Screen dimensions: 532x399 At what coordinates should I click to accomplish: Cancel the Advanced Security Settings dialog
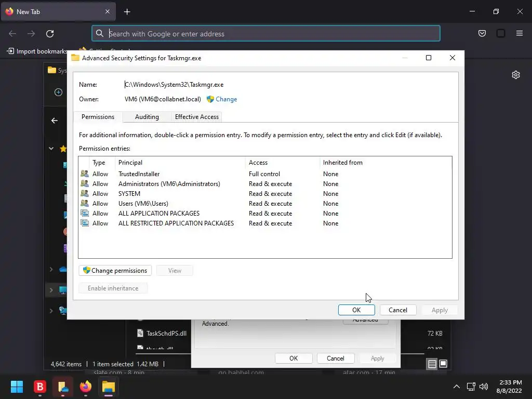397,310
